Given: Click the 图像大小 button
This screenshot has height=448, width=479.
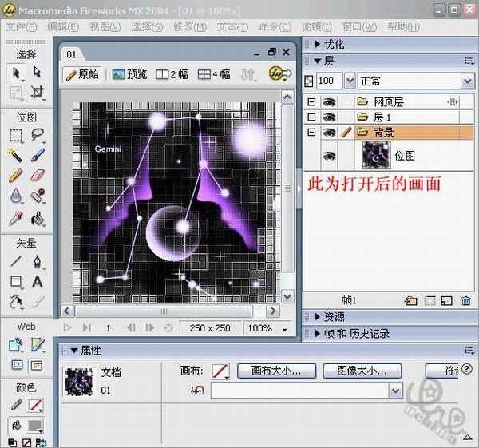Looking at the screenshot, I should click(362, 371).
